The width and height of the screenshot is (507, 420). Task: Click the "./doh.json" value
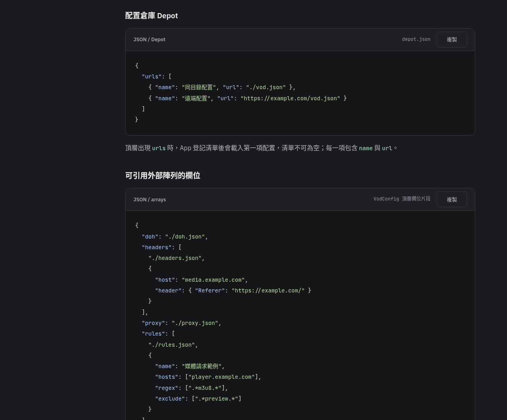pos(185,237)
